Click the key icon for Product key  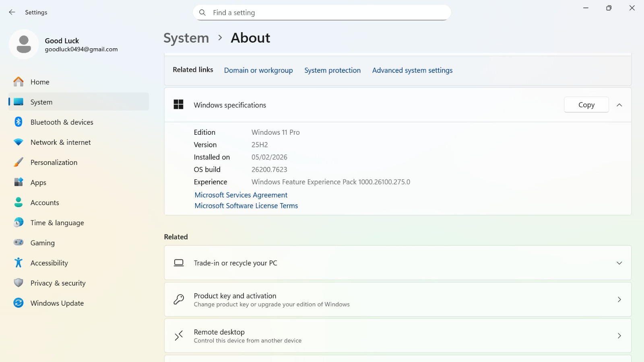coord(179,300)
